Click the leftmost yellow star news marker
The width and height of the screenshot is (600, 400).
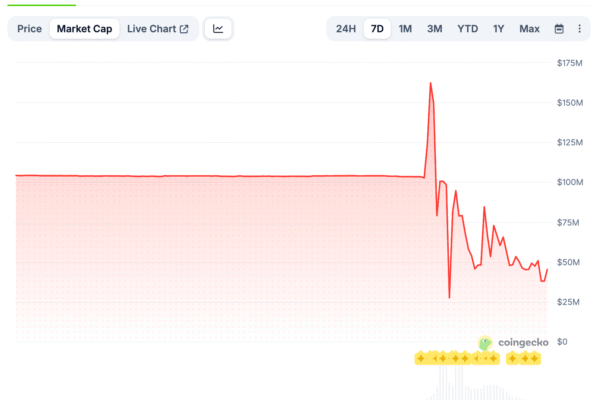tap(421, 358)
